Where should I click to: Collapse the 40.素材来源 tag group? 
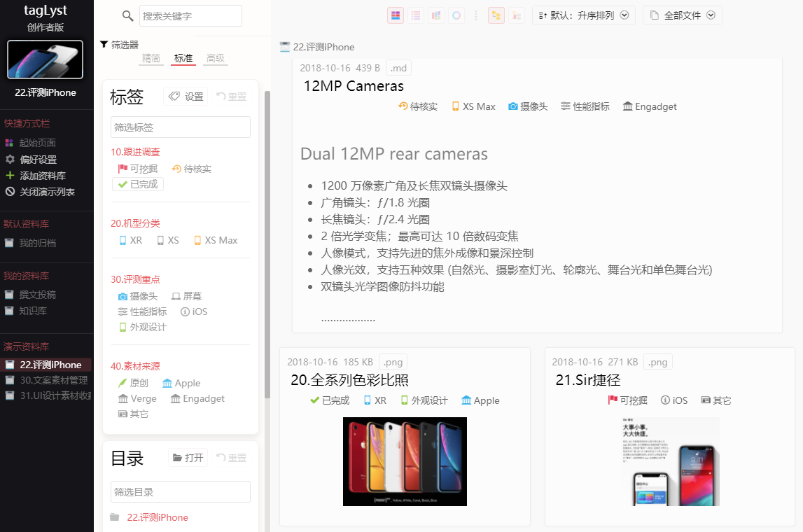coord(135,366)
